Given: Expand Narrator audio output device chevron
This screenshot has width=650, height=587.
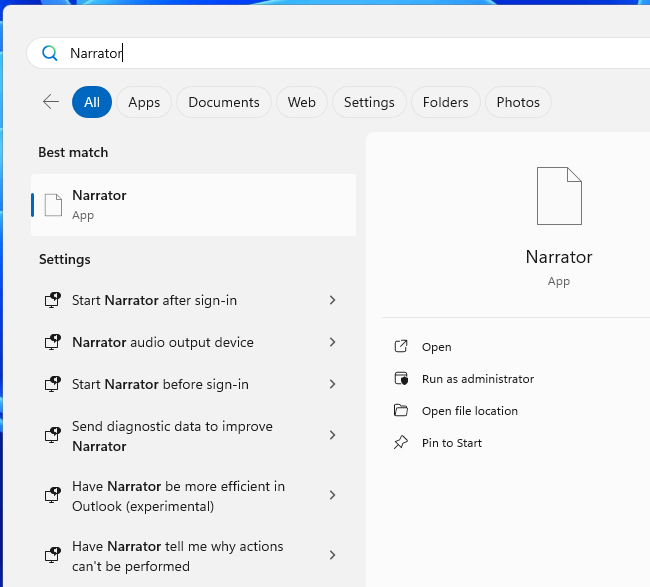Looking at the screenshot, I should tap(332, 342).
